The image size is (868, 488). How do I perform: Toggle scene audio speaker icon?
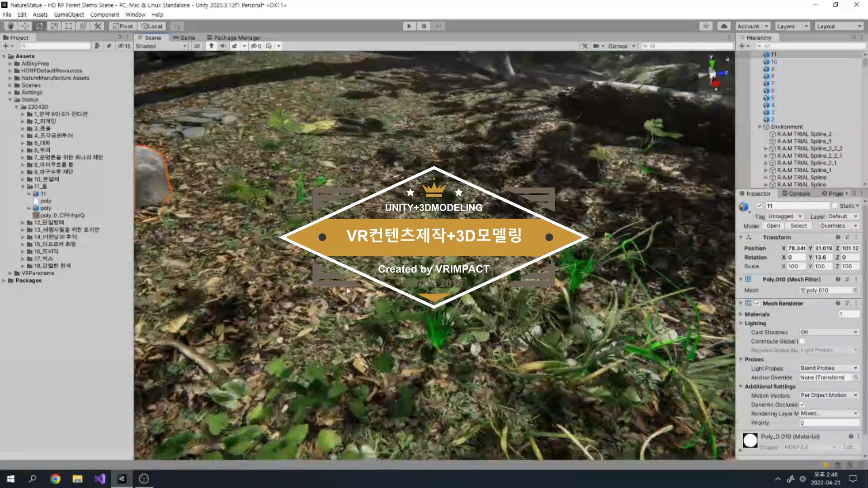coord(223,46)
